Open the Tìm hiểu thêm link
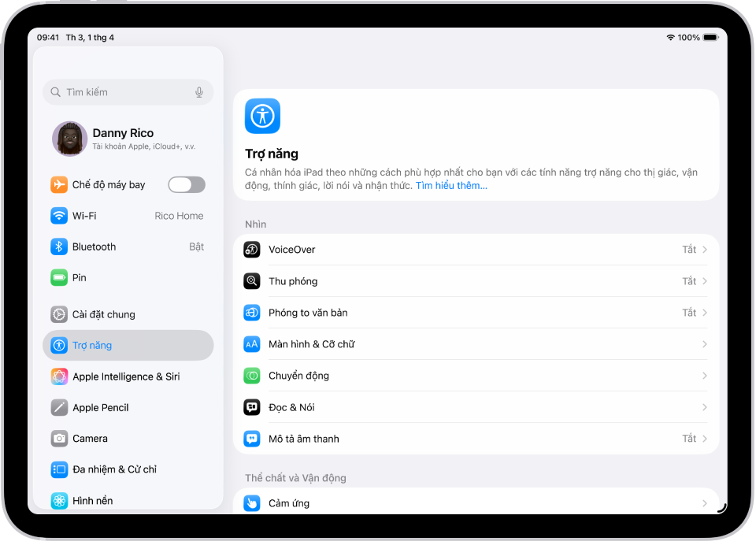This screenshot has height=545, width=756. click(451, 186)
